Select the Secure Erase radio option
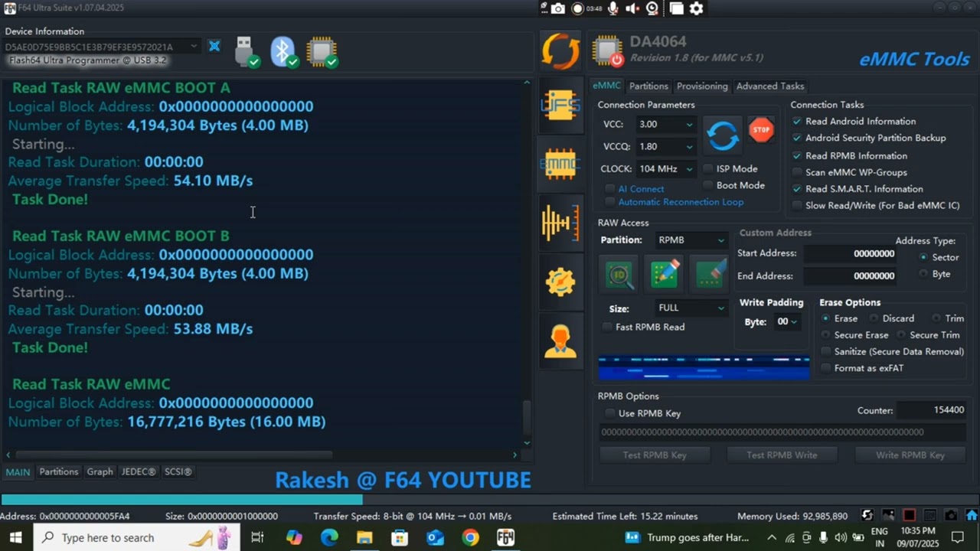 [825, 335]
